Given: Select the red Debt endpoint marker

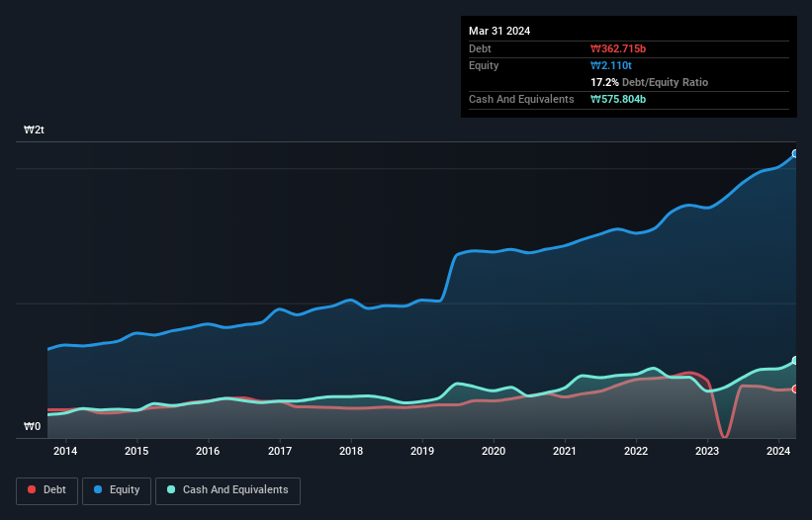Looking at the screenshot, I should tap(795, 390).
